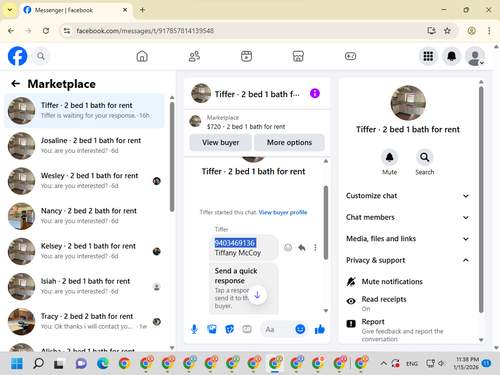Viewport: 500px width, 375px height.
Task: Open the Marketplace storefront icon
Action: [x=298, y=56]
